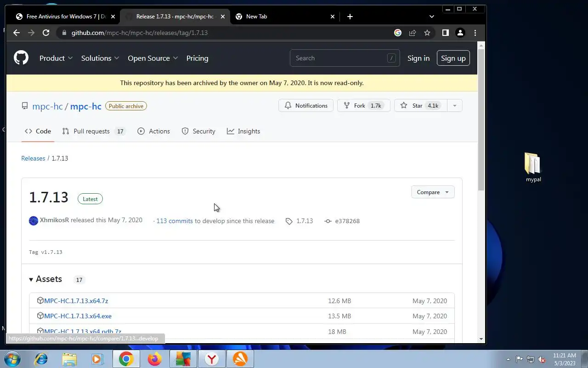Go back with the browser back arrow

17,33
